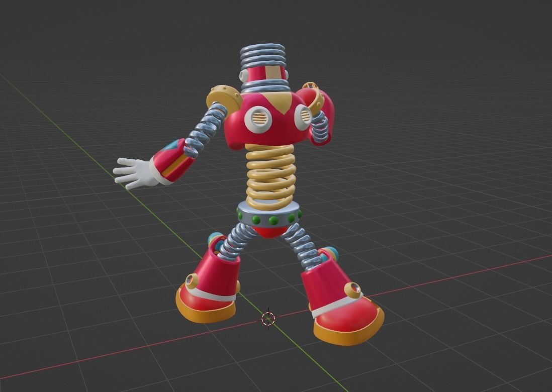Click the 3D cursor at the origin
Viewport: 552px width, 392px height.
pyautogui.click(x=268, y=319)
